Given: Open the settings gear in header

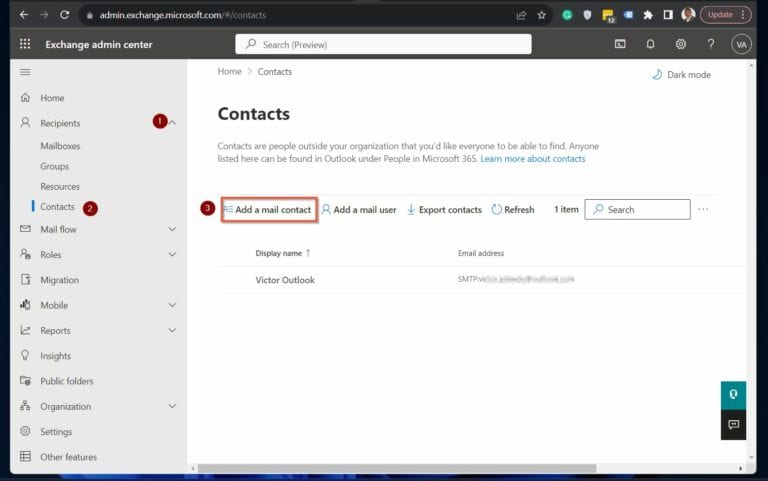Looking at the screenshot, I should (681, 44).
